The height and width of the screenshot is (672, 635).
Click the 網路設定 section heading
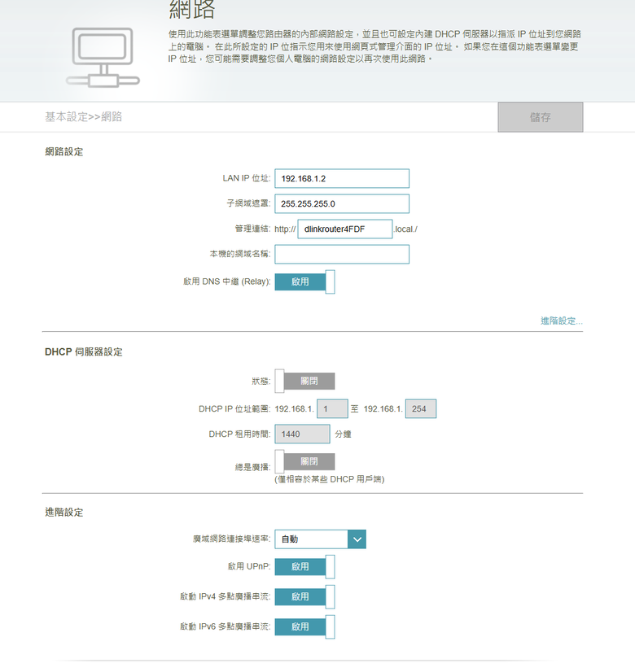pyautogui.click(x=63, y=151)
